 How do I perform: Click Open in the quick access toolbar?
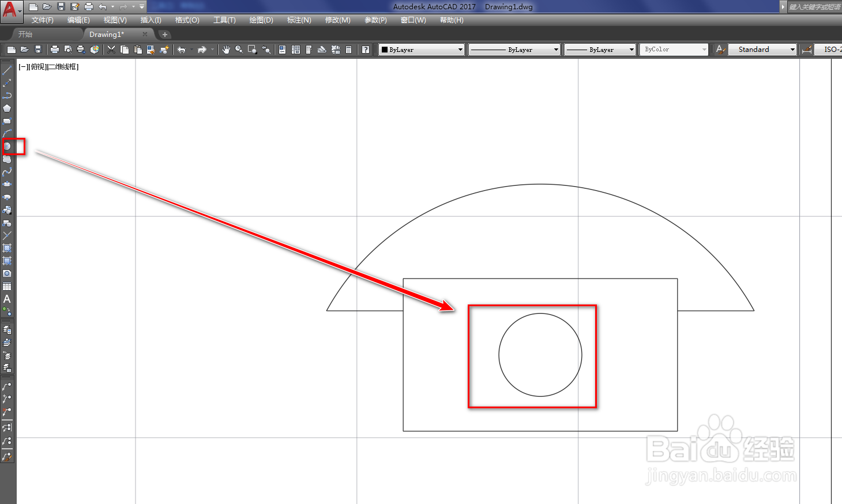coord(47,7)
